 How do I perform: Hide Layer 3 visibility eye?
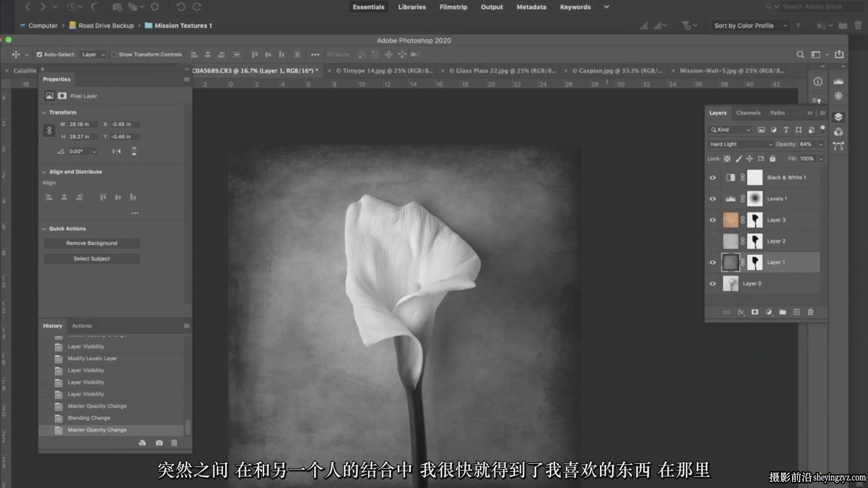pos(713,220)
